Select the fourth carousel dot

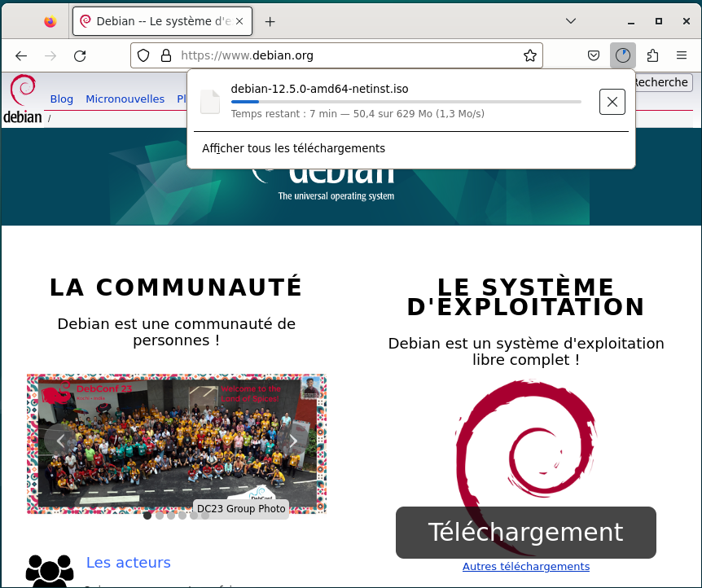tap(182, 516)
